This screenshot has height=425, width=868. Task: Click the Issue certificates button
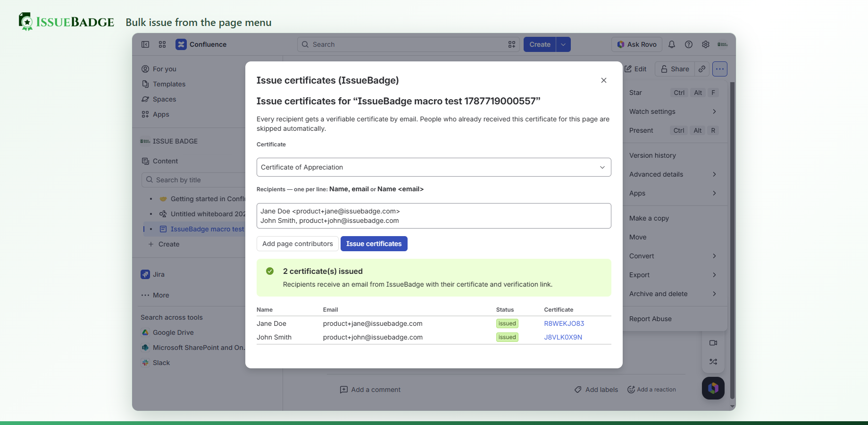tap(374, 244)
